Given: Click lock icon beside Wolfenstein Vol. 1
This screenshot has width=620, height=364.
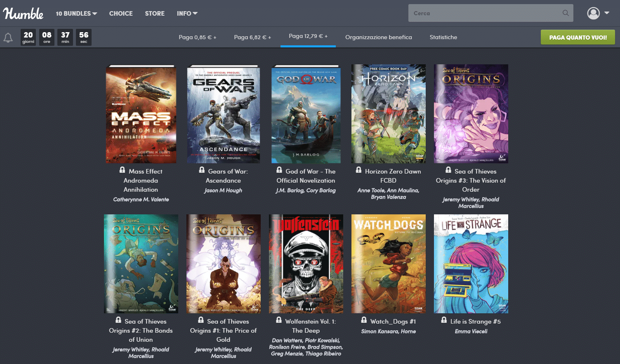Looking at the screenshot, I should coord(279,320).
